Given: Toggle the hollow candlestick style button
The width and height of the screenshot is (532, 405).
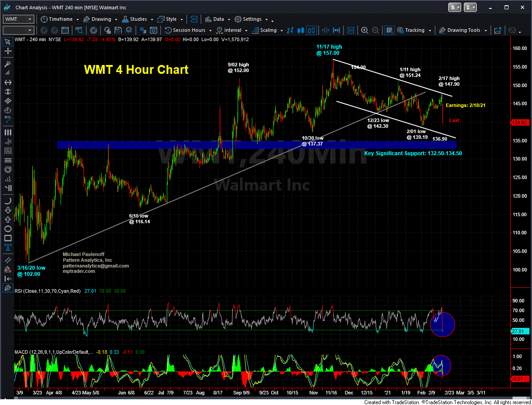Looking at the screenshot, I should [x=312, y=30].
